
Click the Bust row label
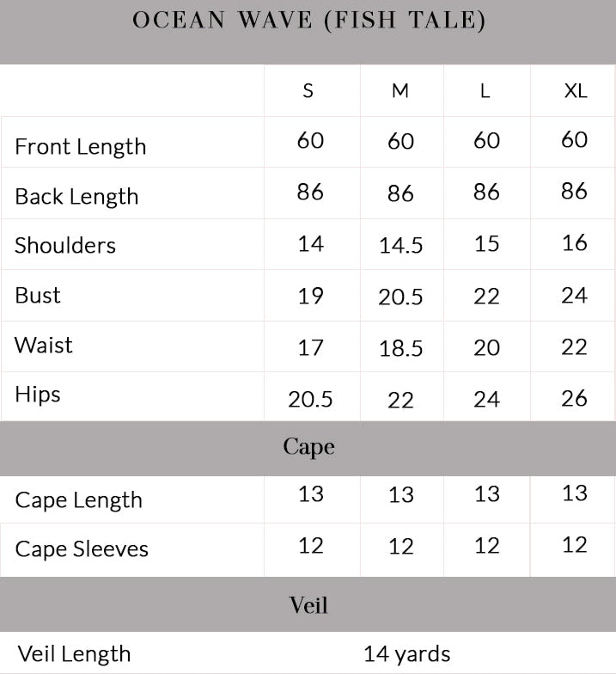pos(38,295)
